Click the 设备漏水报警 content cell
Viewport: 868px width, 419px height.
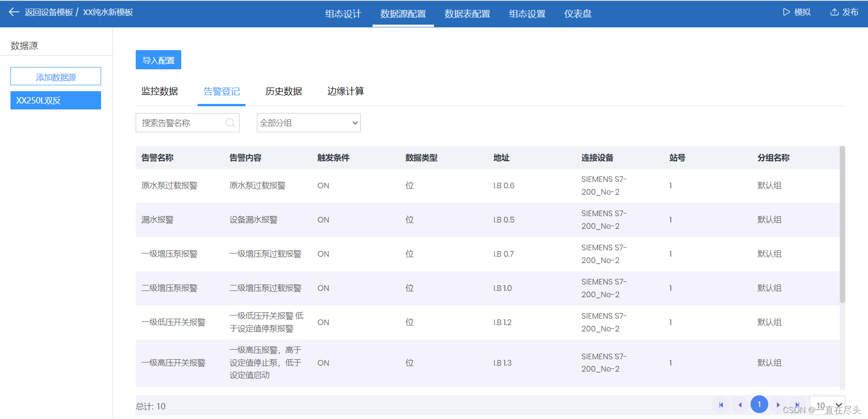254,220
